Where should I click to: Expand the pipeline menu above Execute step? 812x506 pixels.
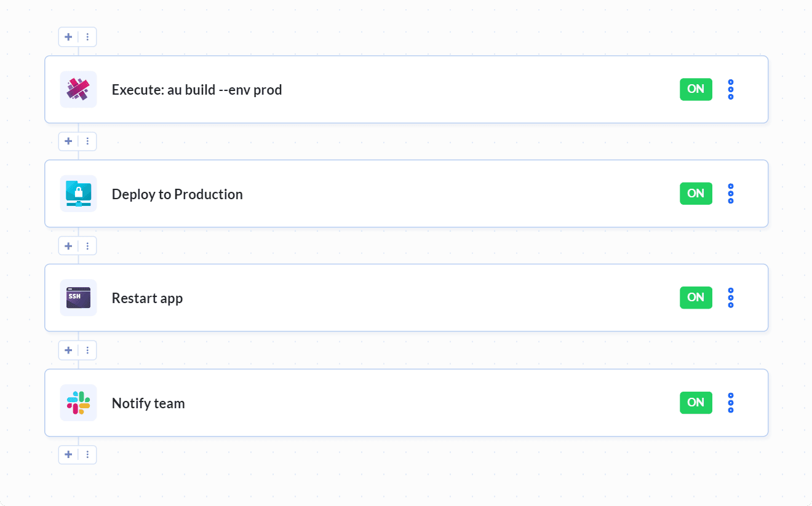tap(87, 37)
